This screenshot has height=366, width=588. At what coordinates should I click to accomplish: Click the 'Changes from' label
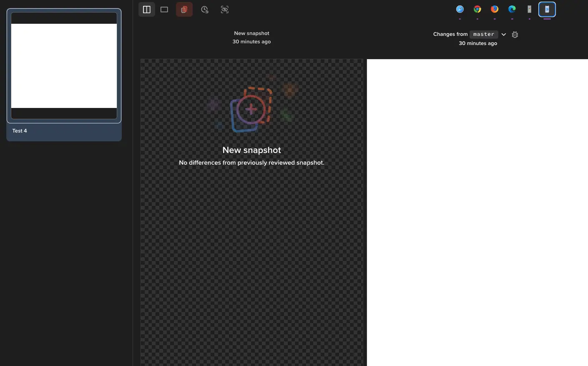[x=450, y=34]
